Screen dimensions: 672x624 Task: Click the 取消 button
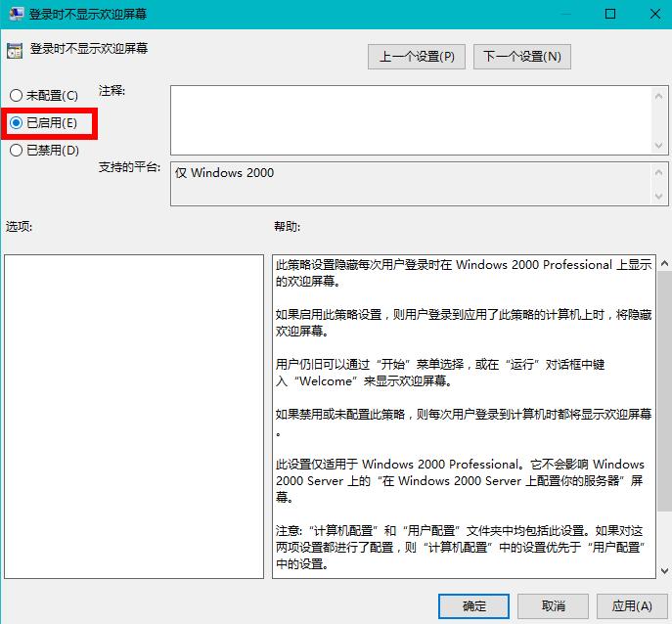point(553,606)
